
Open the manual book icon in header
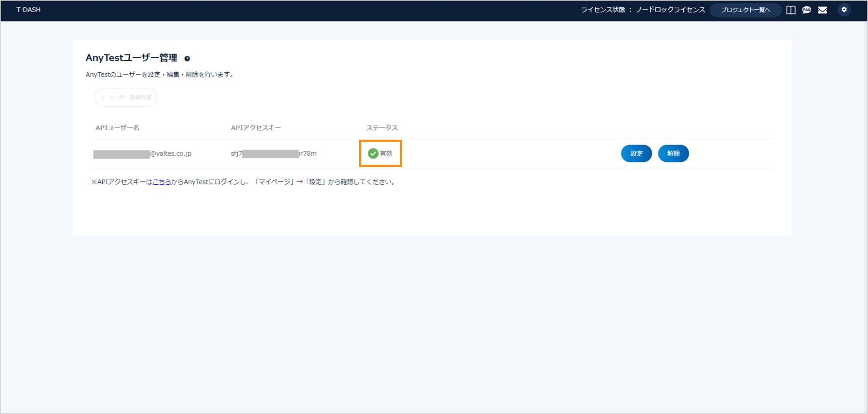[791, 10]
